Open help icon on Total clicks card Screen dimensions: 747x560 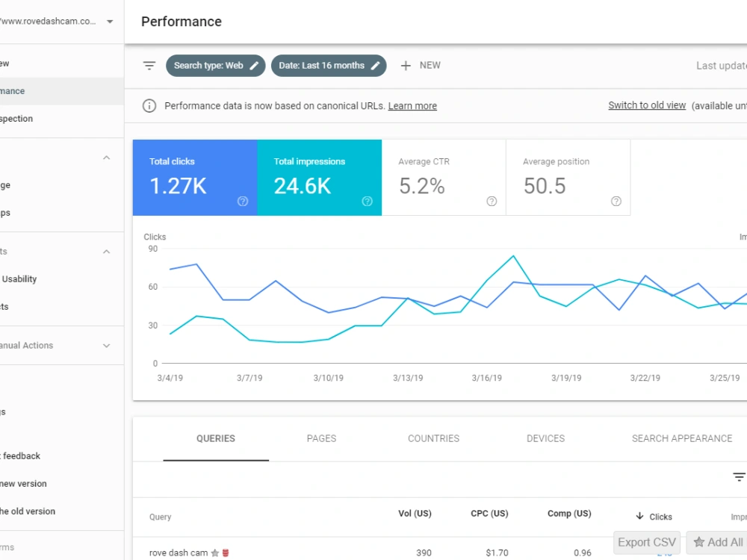[243, 202]
